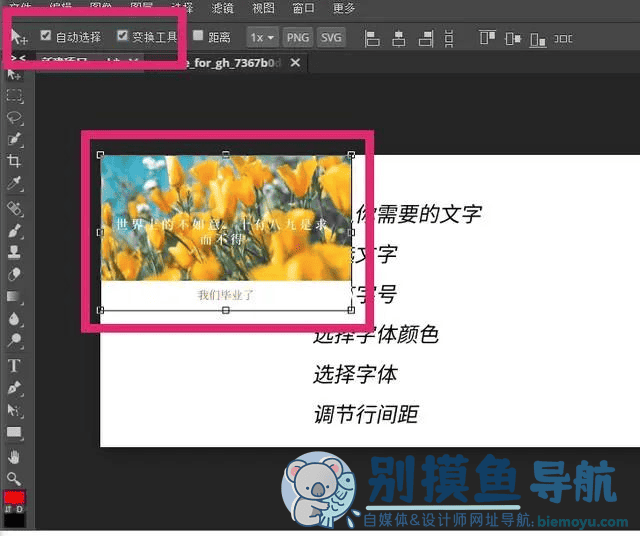640x536 pixels.
Task: Choose the Clone Stamp tool
Action: point(15,252)
